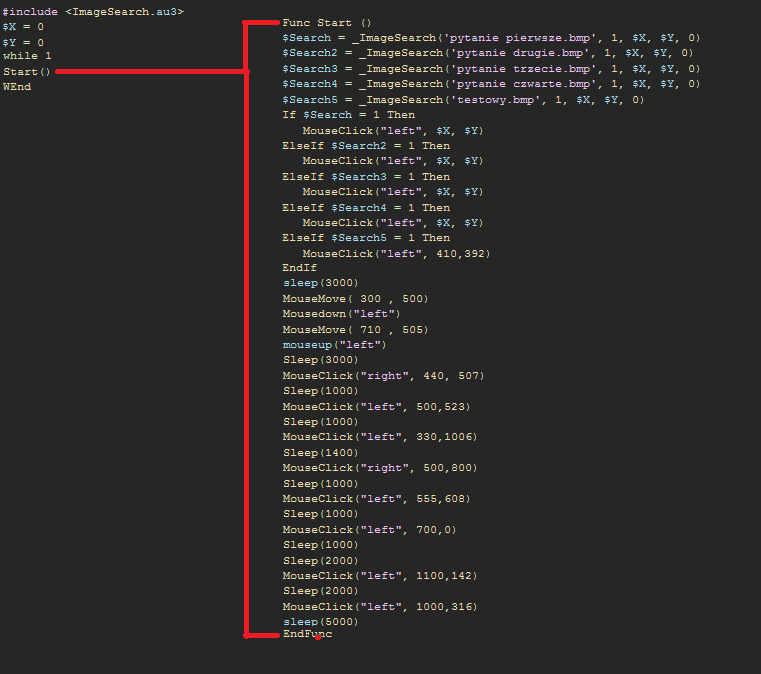The image size is (761, 674).
Task: Click the MouseClick("left", 330,1006) line
Action: [x=380, y=437]
